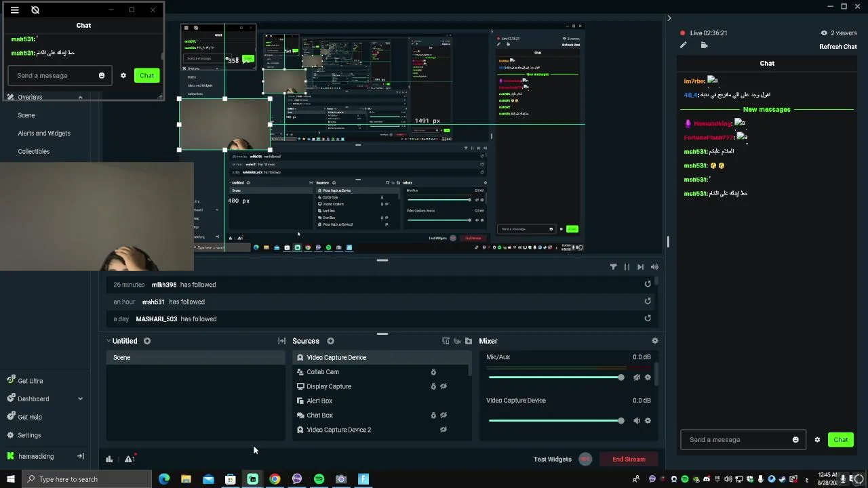Open Video Capture Device mixer settings gear
The image size is (868, 488).
(x=648, y=421)
